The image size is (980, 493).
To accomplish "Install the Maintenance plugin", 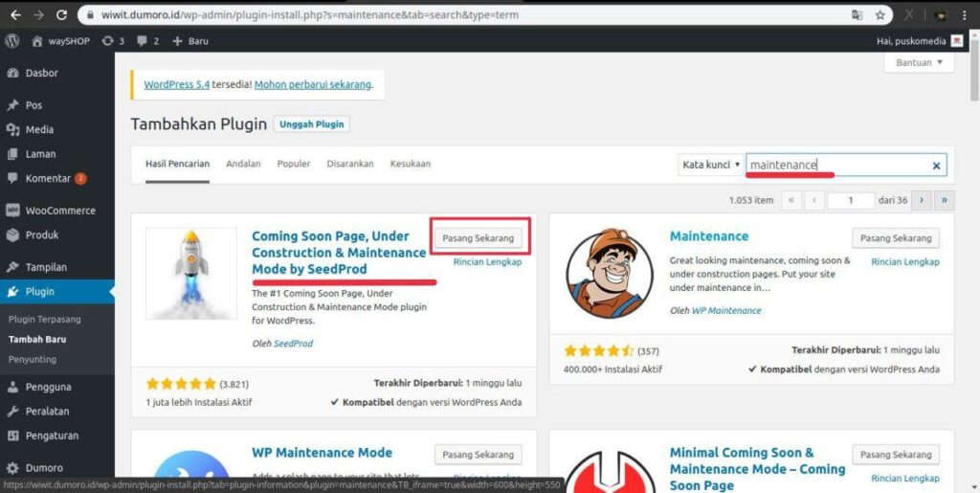I will (896, 238).
